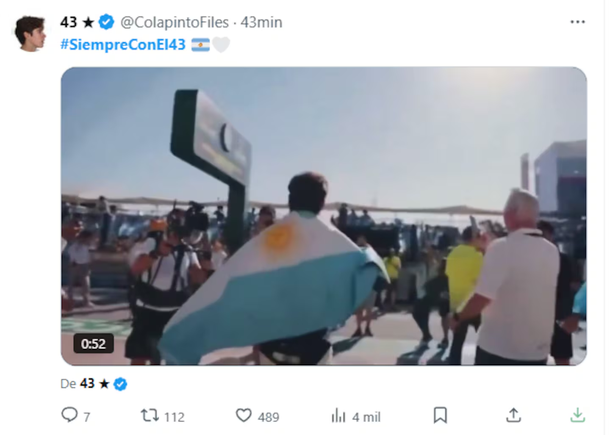Click the verified badge beside the top name
The width and height of the screenshot is (610, 435).
click(x=108, y=22)
